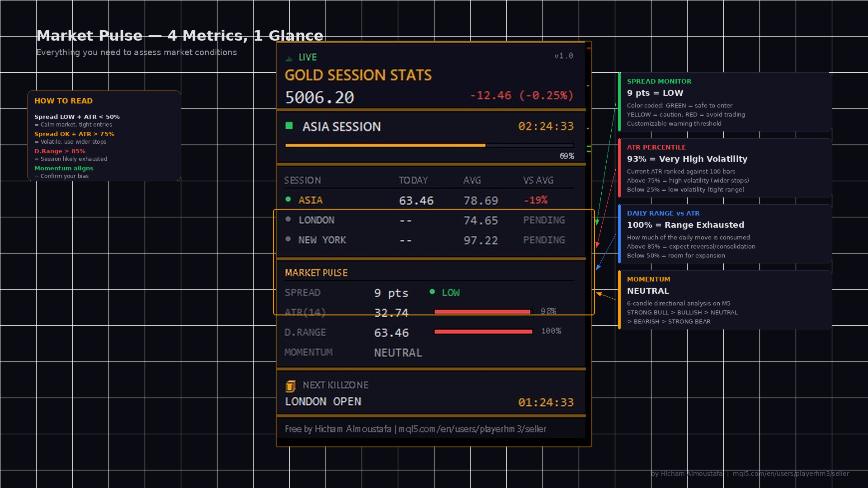Select the Spread Monitor info card

tap(725, 102)
